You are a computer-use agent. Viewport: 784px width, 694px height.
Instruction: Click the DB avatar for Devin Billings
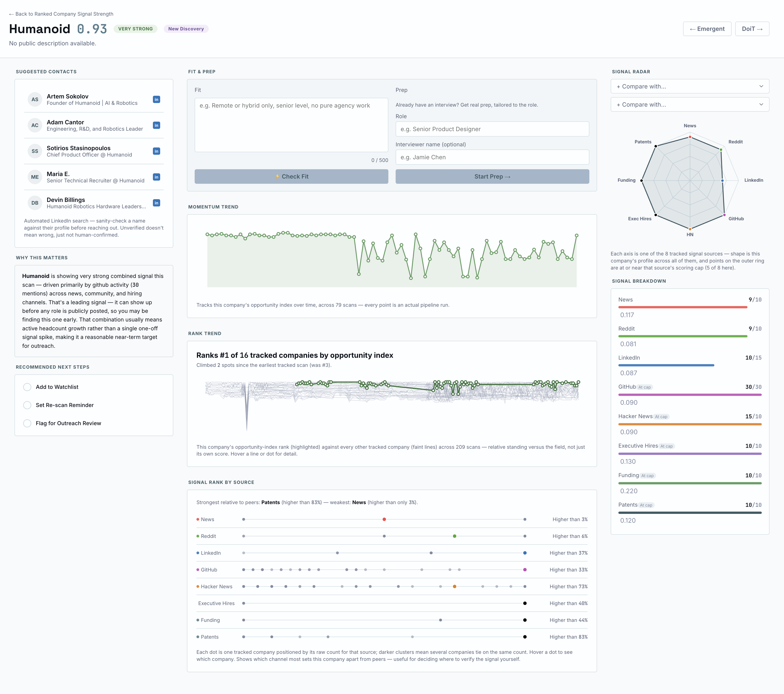pyautogui.click(x=35, y=203)
